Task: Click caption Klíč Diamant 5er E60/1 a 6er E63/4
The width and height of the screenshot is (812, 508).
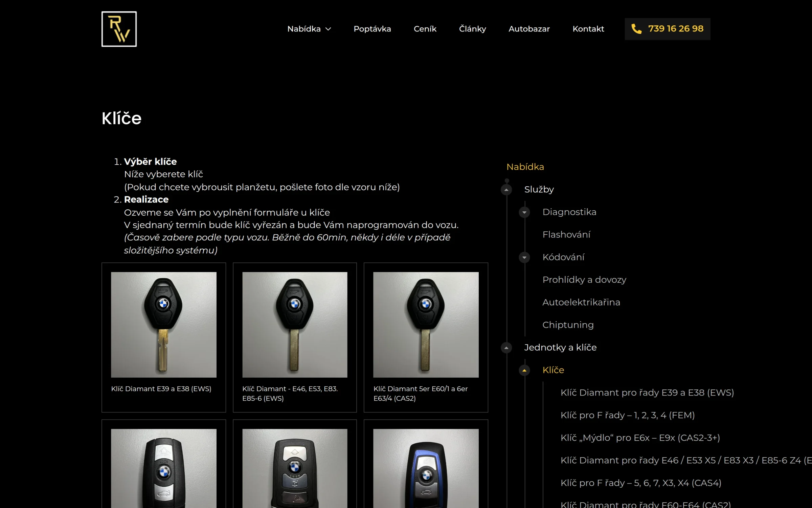Action: 421,394
